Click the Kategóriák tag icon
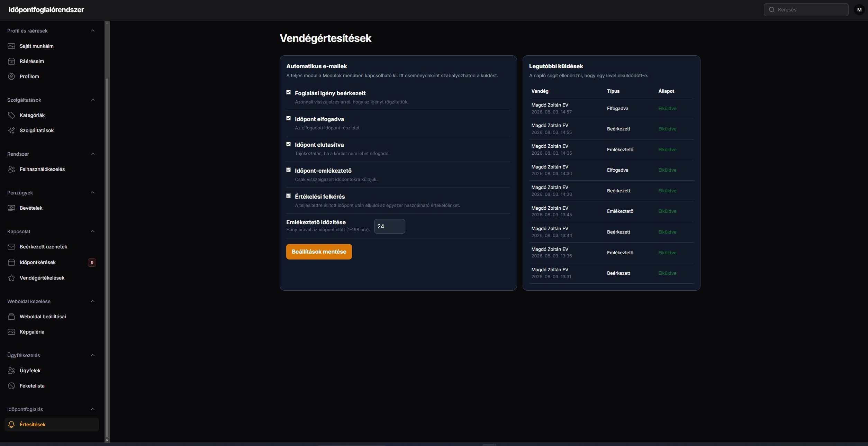 click(x=11, y=115)
